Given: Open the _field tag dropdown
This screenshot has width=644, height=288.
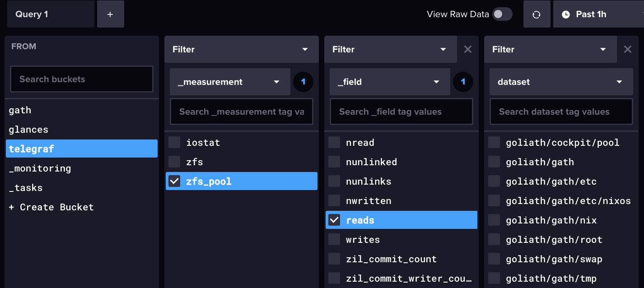Looking at the screenshot, I should pos(389,82).
